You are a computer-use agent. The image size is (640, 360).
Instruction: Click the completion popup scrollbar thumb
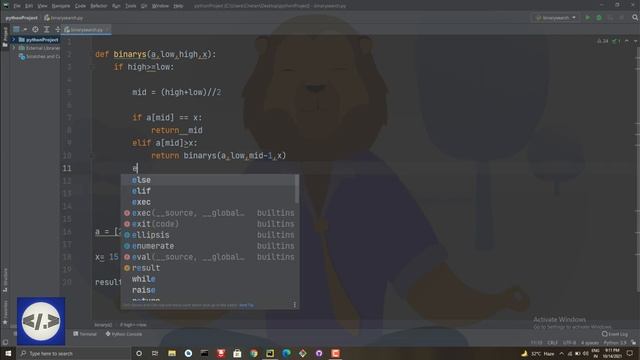(297, 189)
